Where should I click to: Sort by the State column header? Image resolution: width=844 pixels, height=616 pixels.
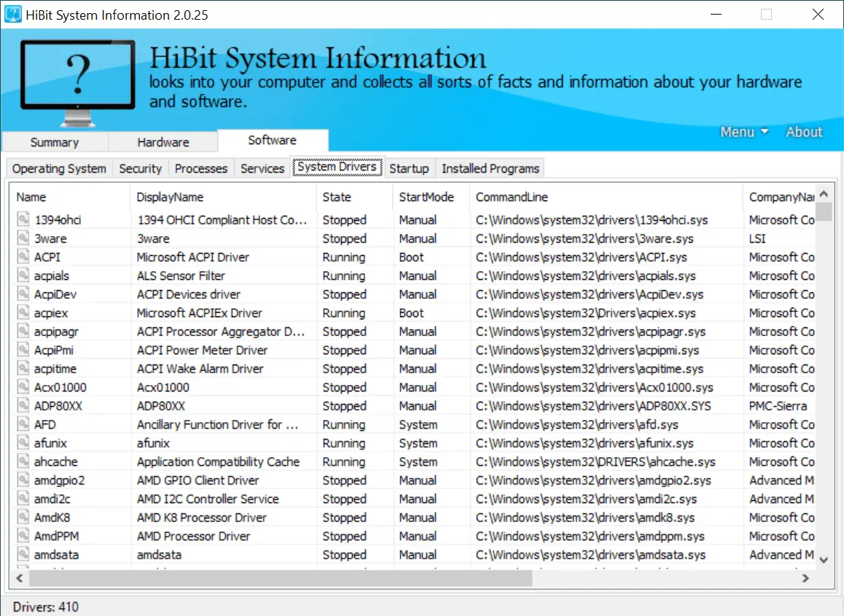(355, 197)
